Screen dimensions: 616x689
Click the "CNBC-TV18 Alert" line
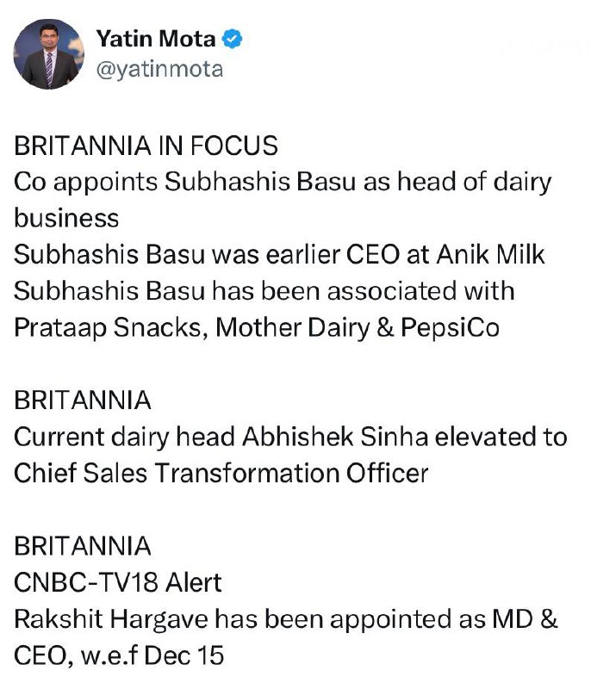click(x=118, y=583)
